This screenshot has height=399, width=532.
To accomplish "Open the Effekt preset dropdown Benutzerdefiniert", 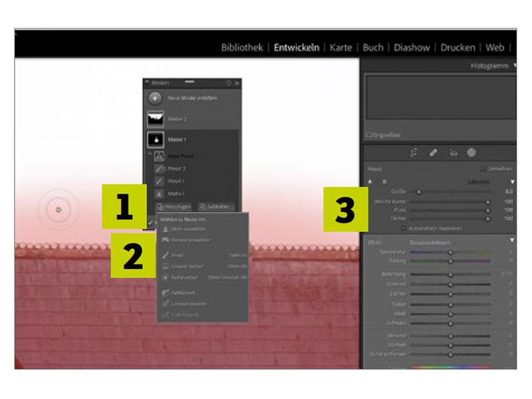I will pos(430,243).
